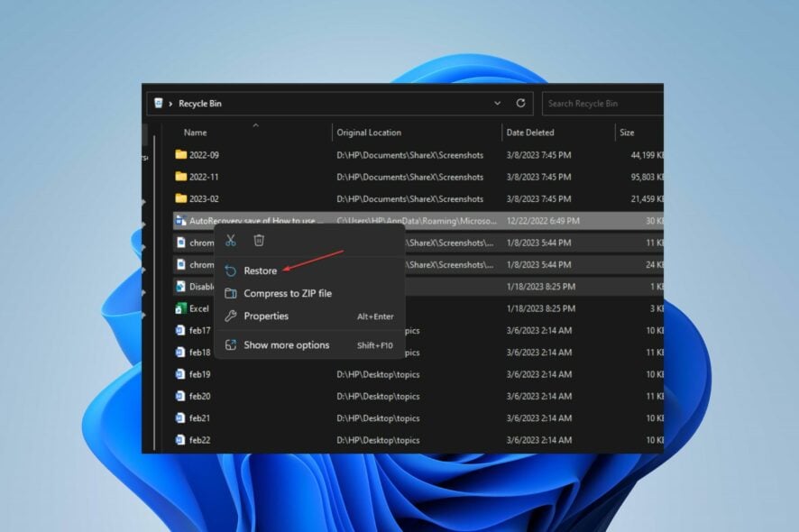The width and height of the screenshot is (799, 532).
Task: Click the Search Recycle Bin field
Action: [x=600, y=104]
